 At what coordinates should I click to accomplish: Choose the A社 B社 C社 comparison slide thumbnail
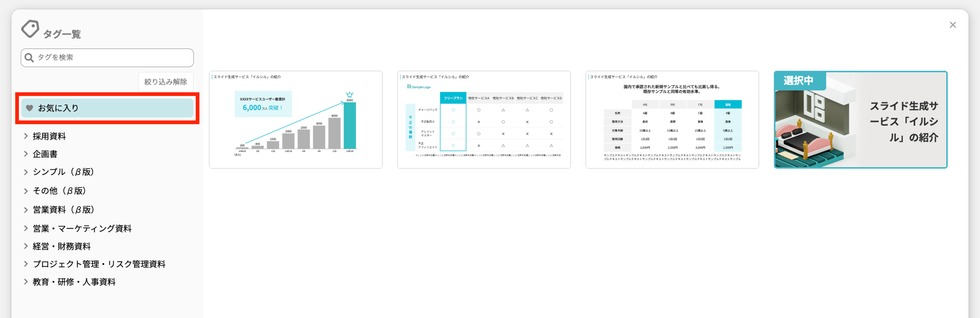click(x=672, y=120)
